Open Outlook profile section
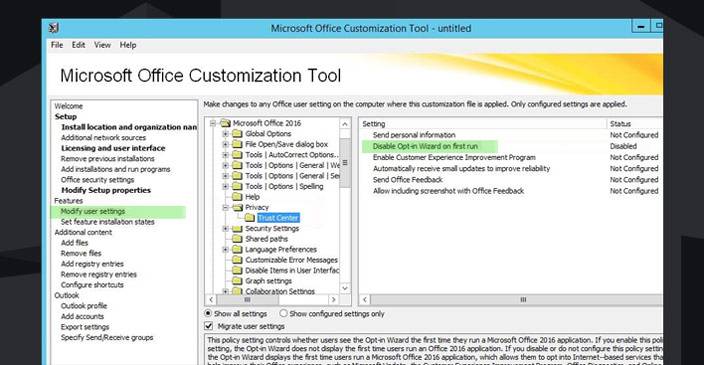The height and width of the screenshot is (365, 704). (84, 306)
